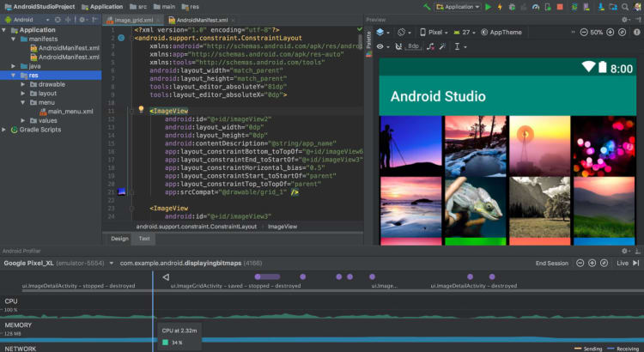Screen dimensions: 644x352
Task: Collapse the menu folder
Action: (x=23, y=102)
